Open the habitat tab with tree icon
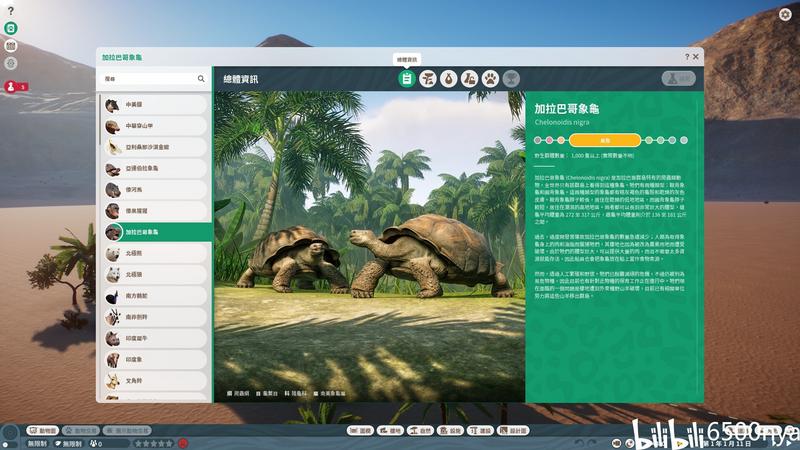This screenshot has width=800, height=450. (428, 79)
